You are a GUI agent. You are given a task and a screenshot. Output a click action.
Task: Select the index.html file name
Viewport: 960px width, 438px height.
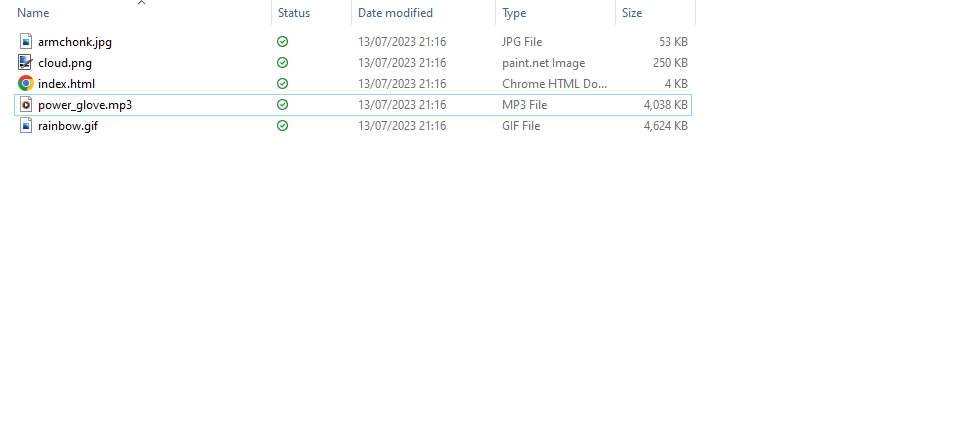coord(66,84)
